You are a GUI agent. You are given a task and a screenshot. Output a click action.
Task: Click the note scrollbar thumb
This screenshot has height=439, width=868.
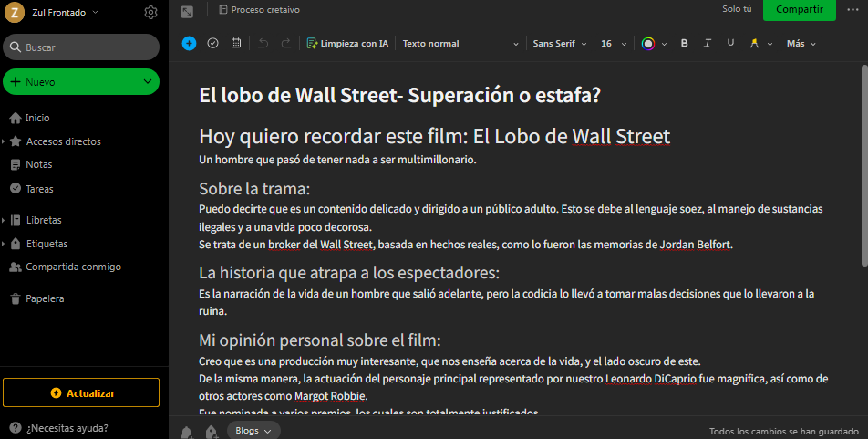pyautogui.click(x=864, y=165)
